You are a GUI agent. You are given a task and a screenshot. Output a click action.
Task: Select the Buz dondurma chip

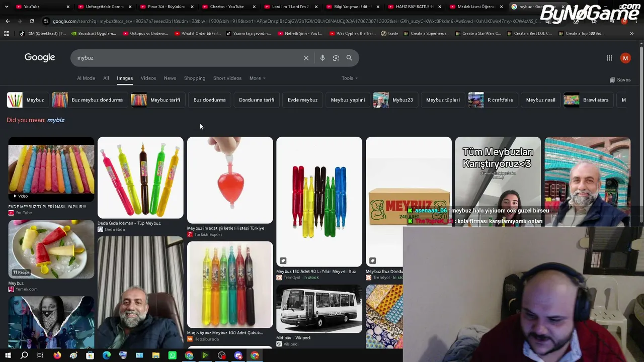coord(209,100)
